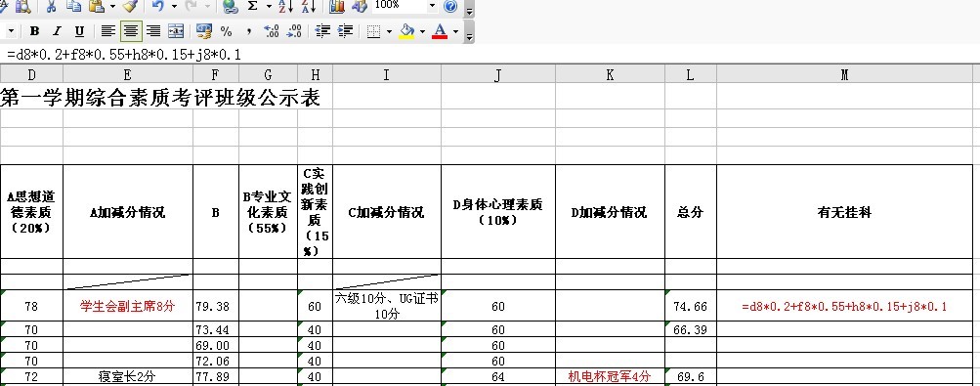Cut selection with the scissors icon
The height and width of the screenshot is (386, 980).
[51, 6]
